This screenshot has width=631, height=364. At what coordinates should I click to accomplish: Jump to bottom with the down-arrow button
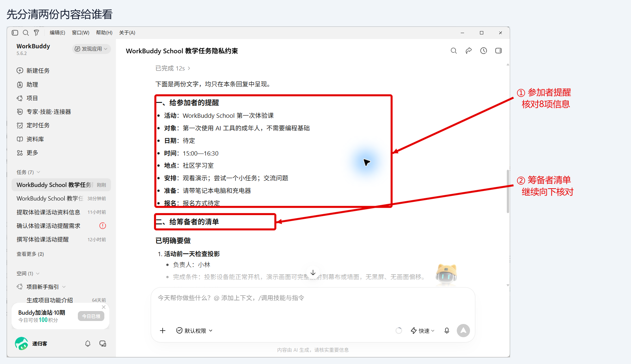coord(313,273)
